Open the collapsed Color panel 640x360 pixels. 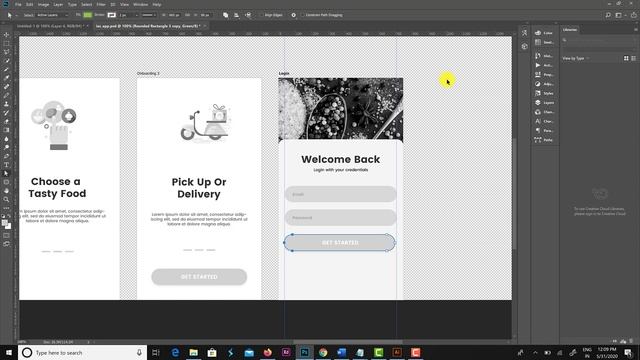click(x=544, y=33)
